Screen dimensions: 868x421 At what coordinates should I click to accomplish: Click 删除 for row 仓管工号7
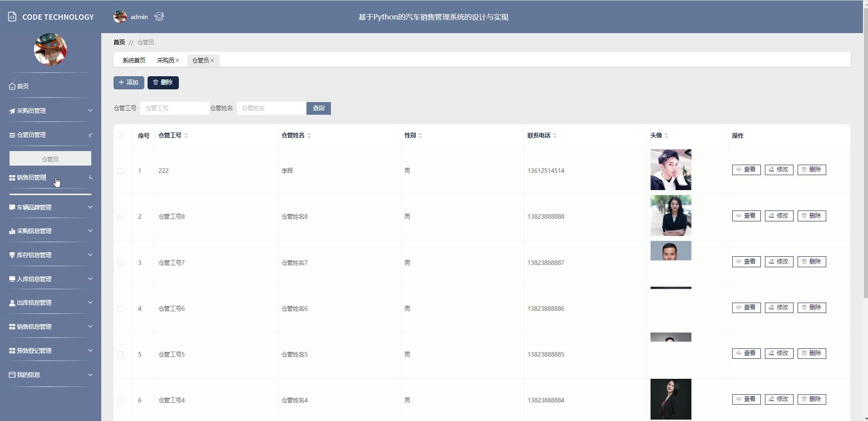[x=812, y=262]
